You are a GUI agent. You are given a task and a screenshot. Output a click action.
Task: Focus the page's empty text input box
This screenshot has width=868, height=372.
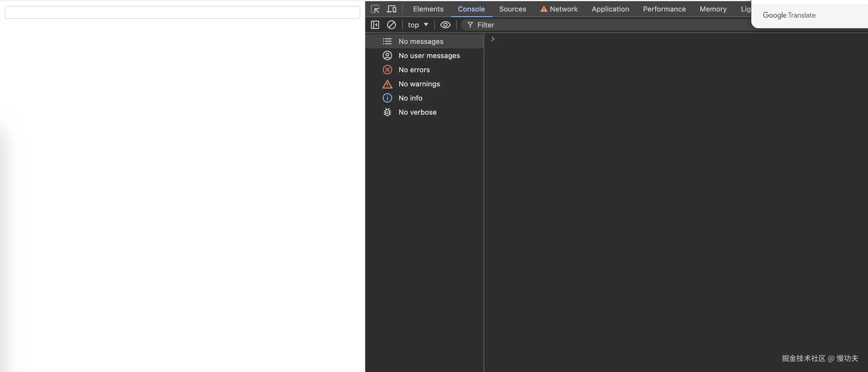pos(182,12)
